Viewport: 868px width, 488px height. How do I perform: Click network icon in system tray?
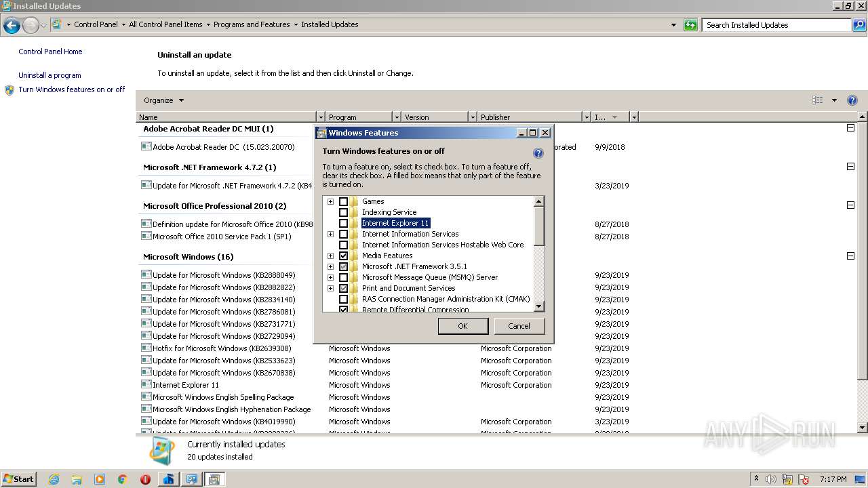pyautogui.click(x=787, y=479)
